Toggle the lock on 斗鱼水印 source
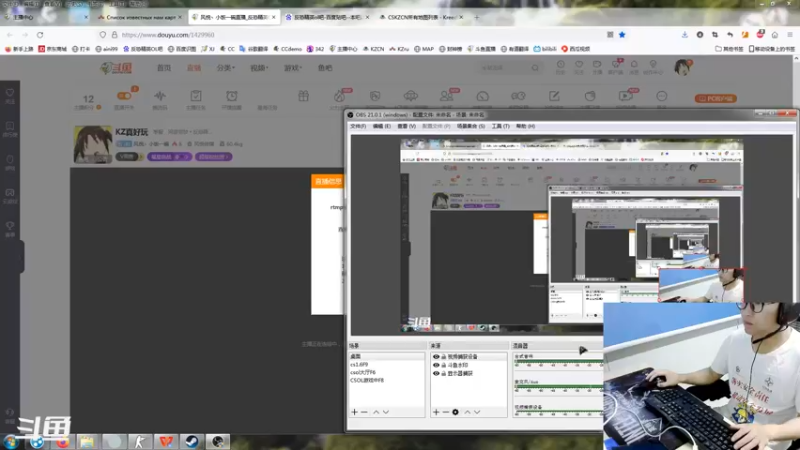Screen dimensions: 800x450 coord(444,365)
